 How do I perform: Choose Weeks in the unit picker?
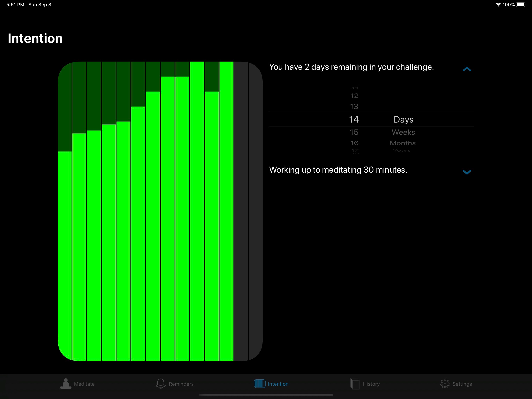(403, 132)
